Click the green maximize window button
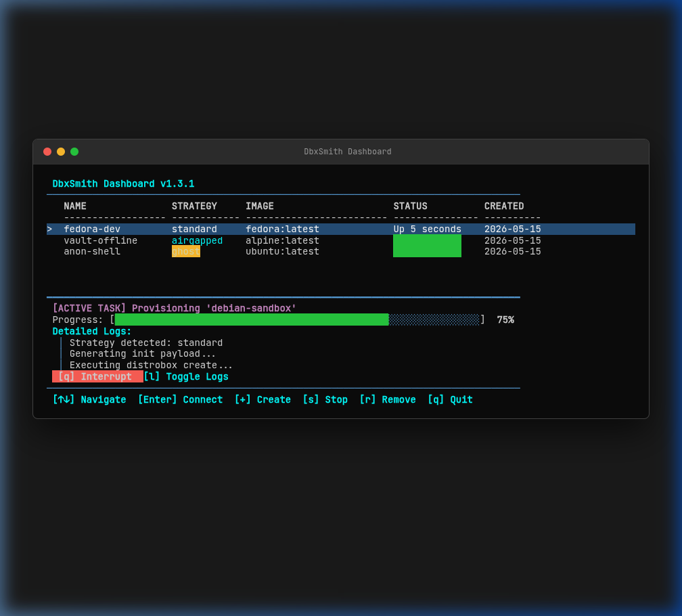 [74, 152]
